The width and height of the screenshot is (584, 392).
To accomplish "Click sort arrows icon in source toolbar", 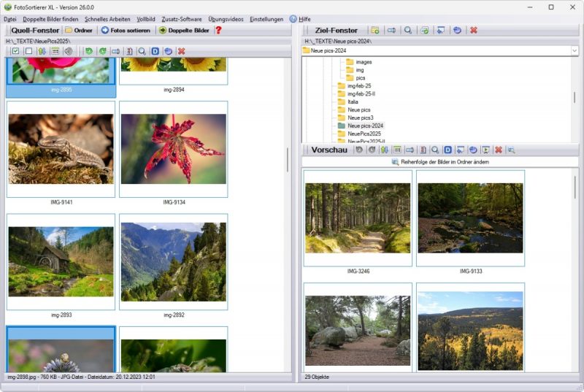I will [x=42, y=51].
